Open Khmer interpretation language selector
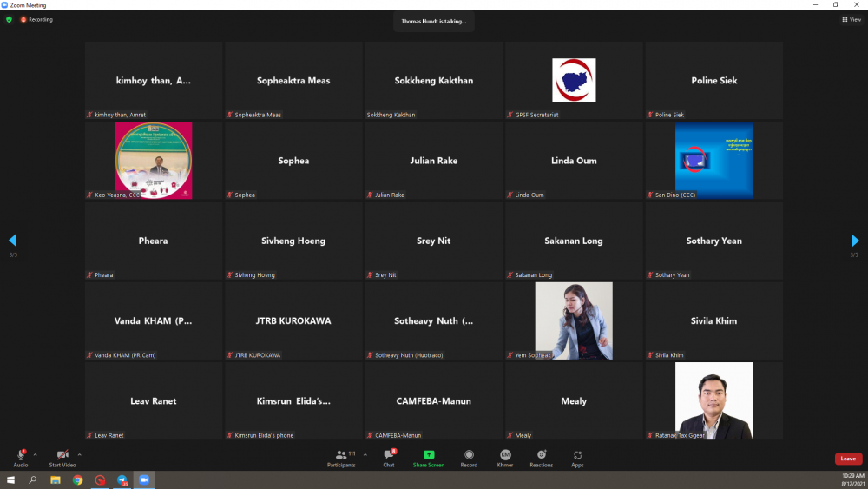 pyautogui.click(x=504, y=455)
